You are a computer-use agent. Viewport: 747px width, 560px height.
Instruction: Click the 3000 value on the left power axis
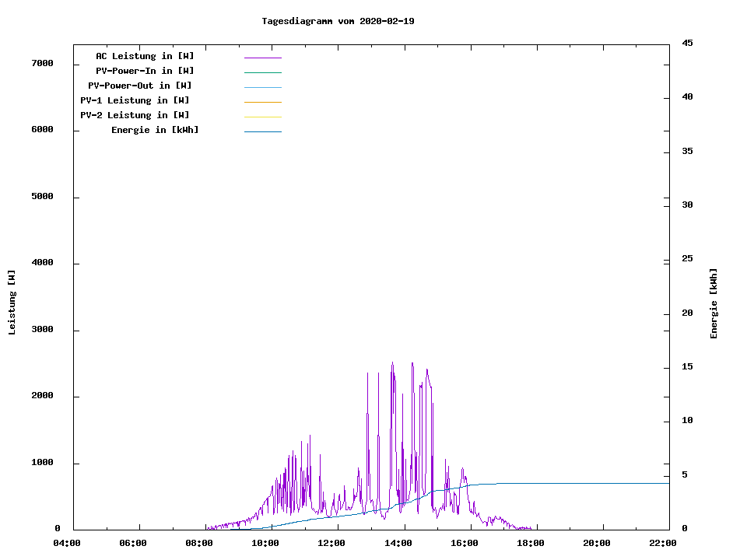pyautogui.click(x=40, y=330)
